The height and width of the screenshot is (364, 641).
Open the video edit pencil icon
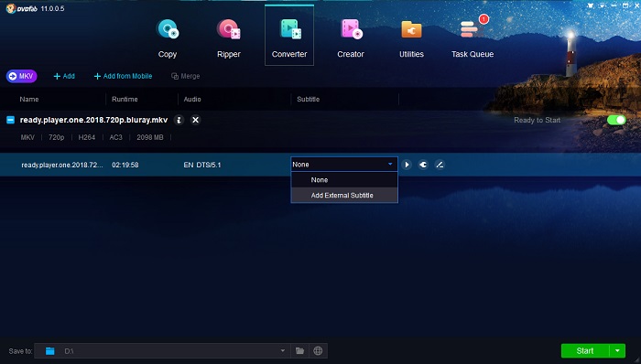pos(440,165)
